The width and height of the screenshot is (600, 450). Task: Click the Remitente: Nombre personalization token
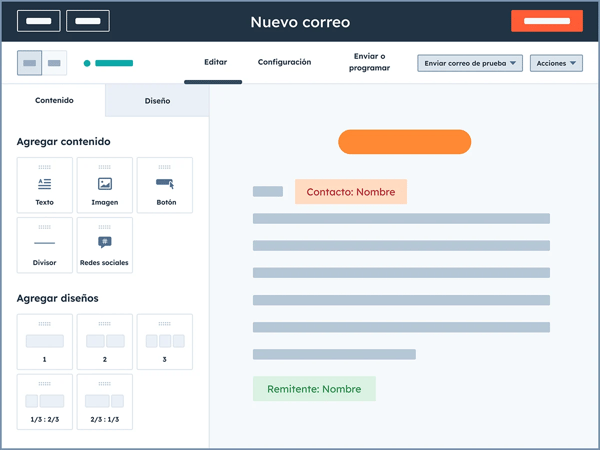pos(314,389)
